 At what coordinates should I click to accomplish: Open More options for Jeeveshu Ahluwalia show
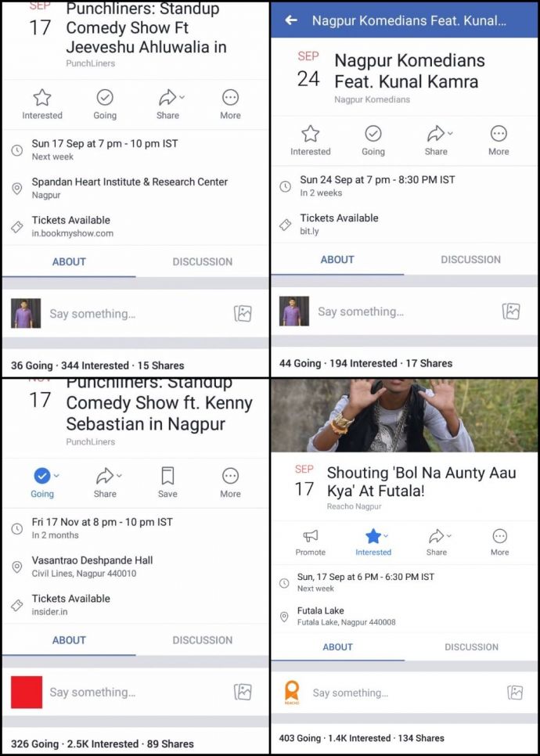230,104
